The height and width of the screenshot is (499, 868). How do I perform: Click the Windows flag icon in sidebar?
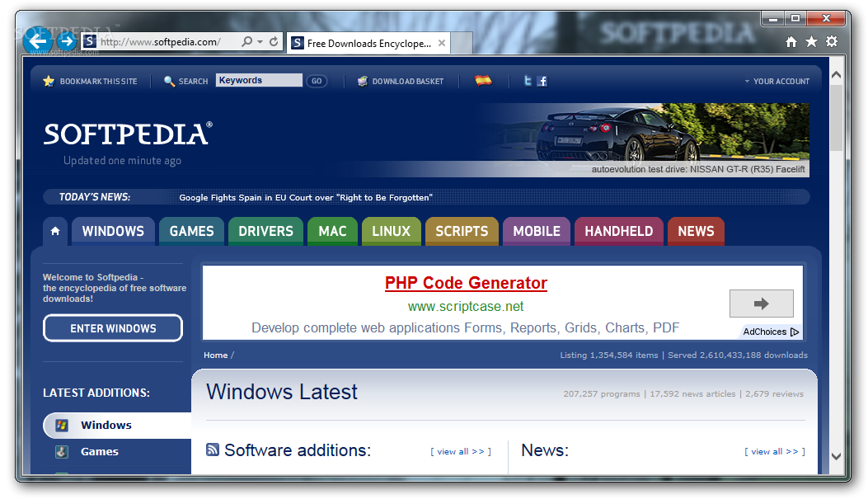click(62, 426)
